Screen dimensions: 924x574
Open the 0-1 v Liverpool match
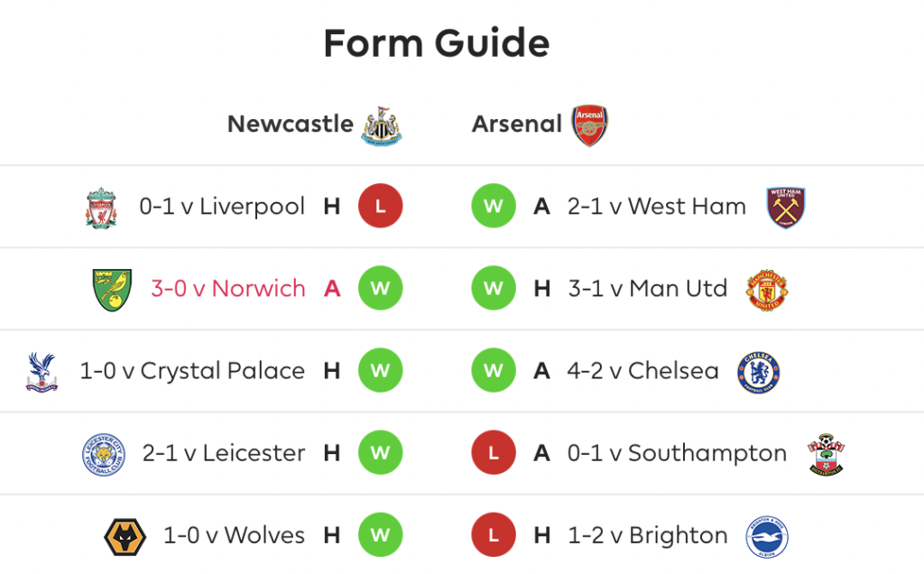[222, 207]
